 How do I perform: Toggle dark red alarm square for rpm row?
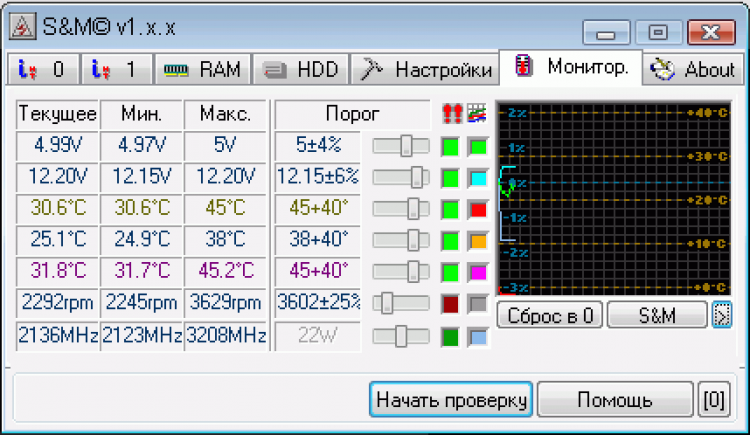(451, 304)
